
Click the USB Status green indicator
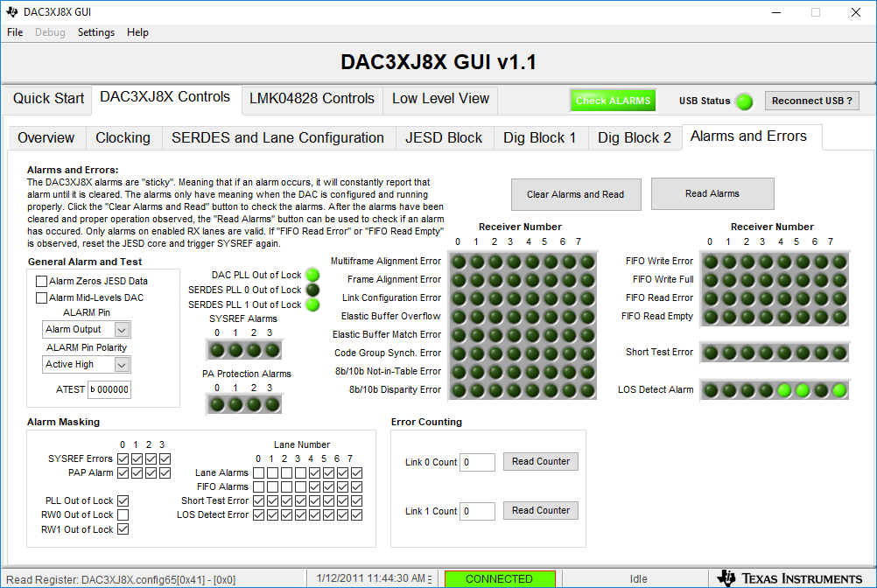745,101
